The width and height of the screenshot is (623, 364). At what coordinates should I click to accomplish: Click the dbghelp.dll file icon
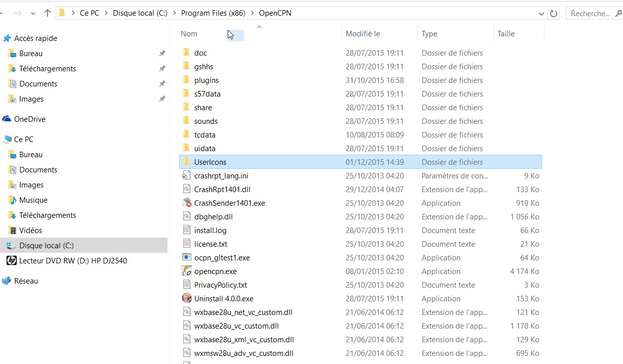pos(186,216)
